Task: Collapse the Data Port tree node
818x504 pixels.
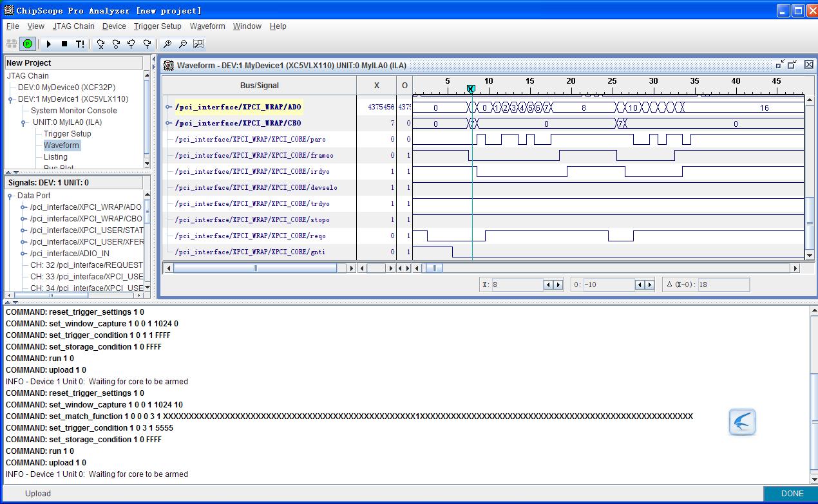Action: tap(11, 196)
